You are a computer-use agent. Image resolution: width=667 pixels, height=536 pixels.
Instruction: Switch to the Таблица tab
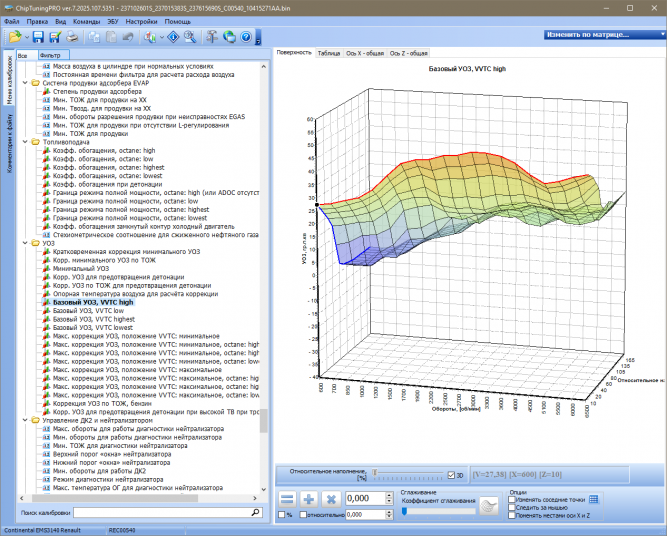(x=329, y=53)
